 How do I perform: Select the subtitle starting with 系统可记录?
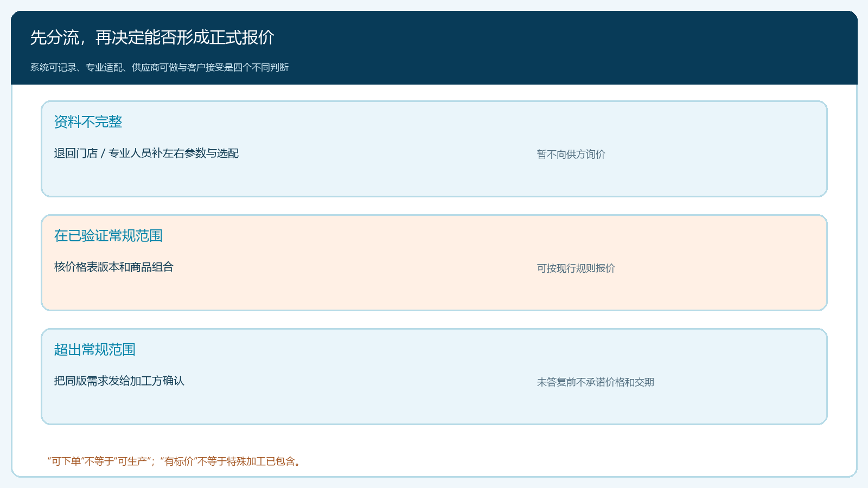tap(159, 67)
